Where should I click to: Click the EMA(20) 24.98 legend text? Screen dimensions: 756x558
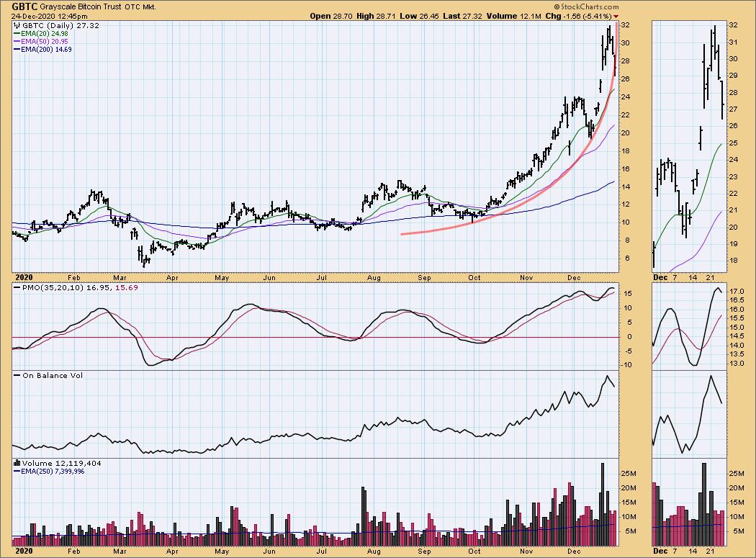[45, 34]
